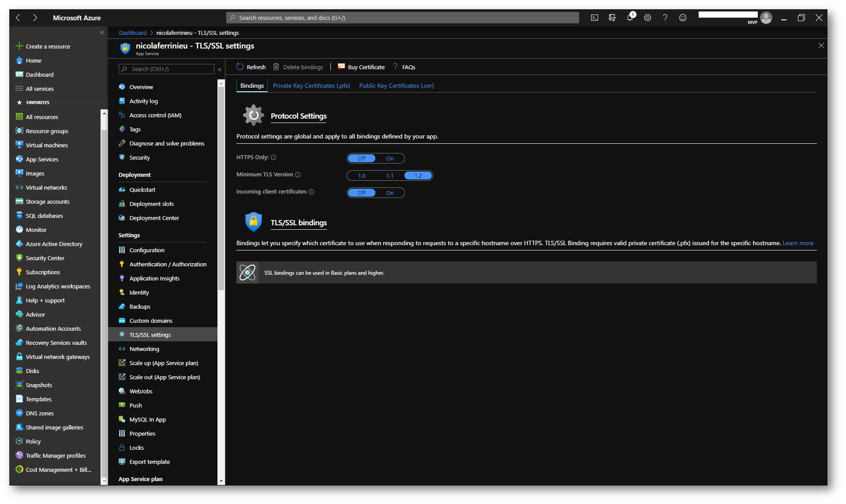Collapse the left favorites sidebar
Screen dimensions: 846x504
pos(102,33)
